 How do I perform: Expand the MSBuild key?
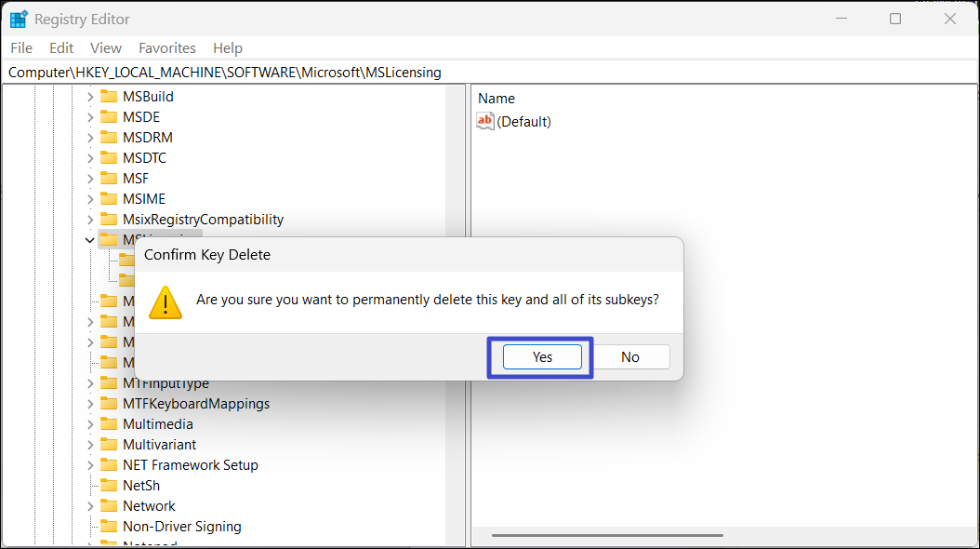tap(90, 97)
